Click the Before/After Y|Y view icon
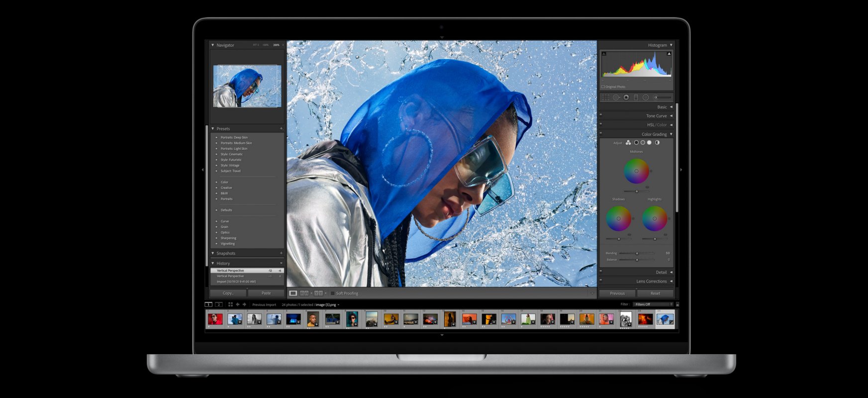868x398 pixels. tap(319, 293)
